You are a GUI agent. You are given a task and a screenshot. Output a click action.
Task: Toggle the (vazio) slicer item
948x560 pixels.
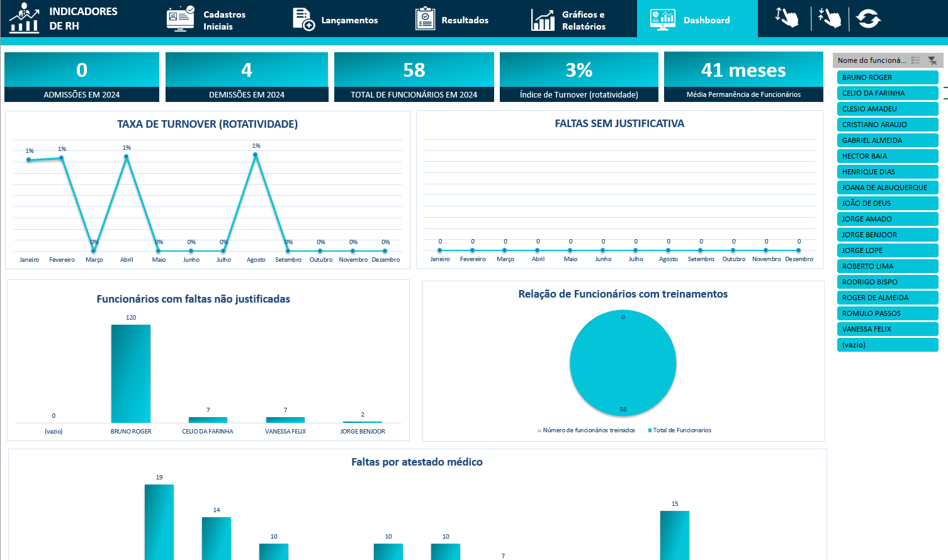pyautogui.click(x=887, y=345)
